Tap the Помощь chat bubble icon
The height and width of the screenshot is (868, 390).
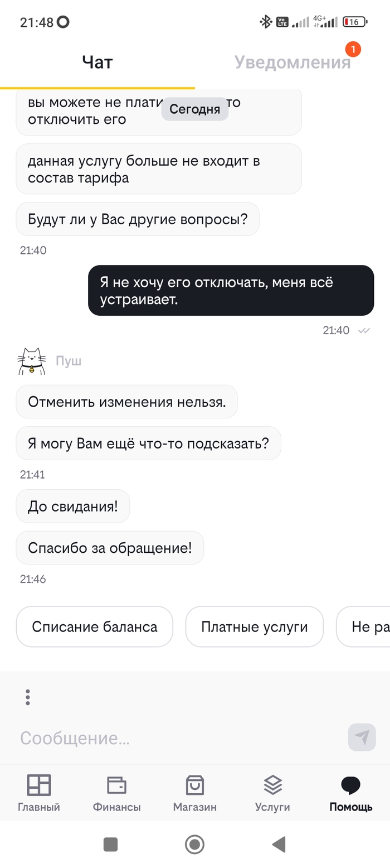[x=350, y=785]
